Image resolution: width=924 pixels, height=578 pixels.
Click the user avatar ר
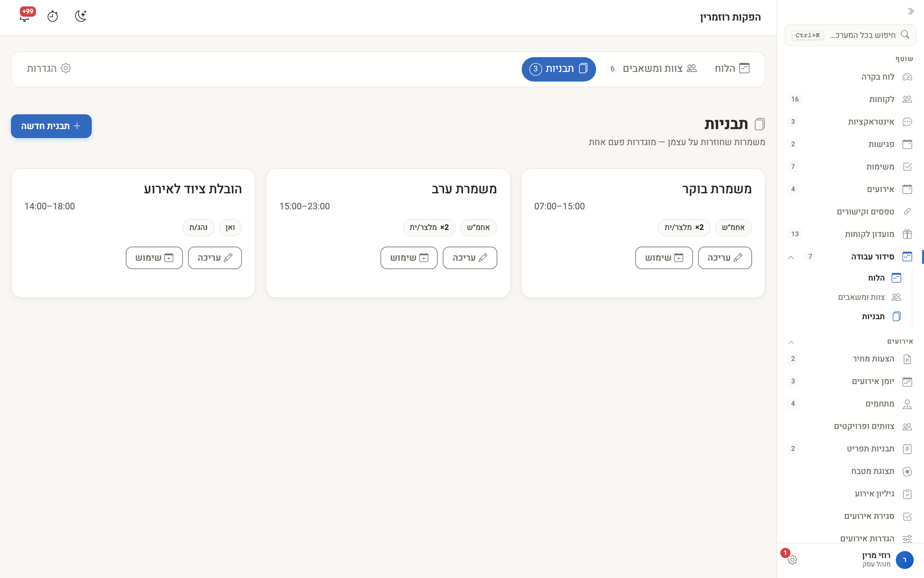click(904, 560)
